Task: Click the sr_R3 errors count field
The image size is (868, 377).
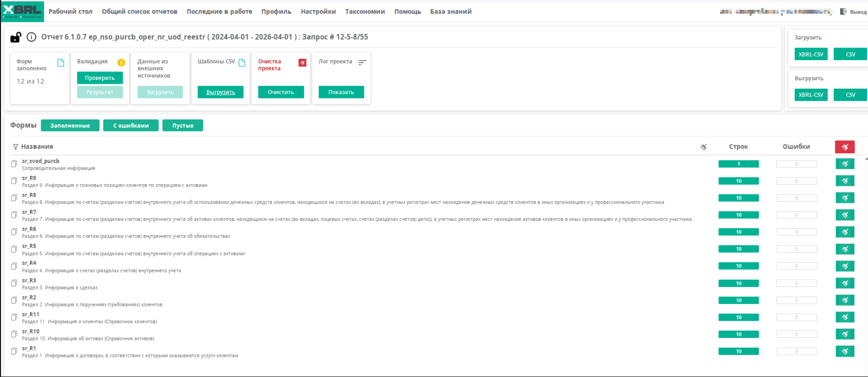Action: (796, 283)
